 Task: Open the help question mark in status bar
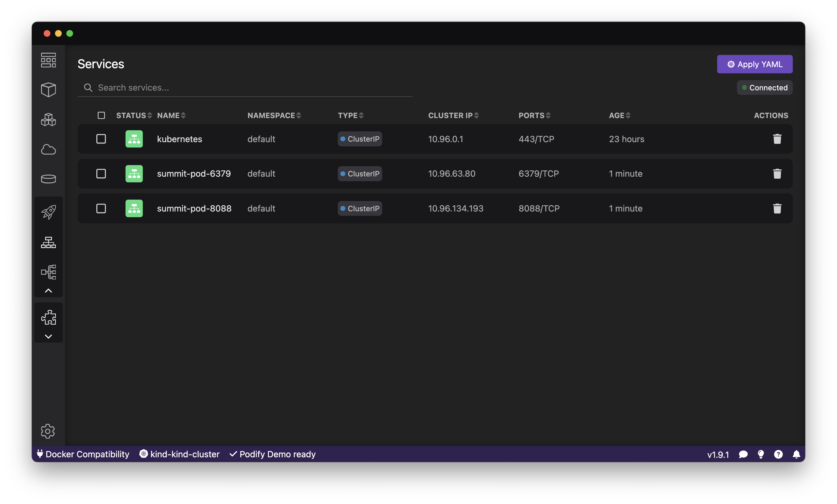pos(778,454)
